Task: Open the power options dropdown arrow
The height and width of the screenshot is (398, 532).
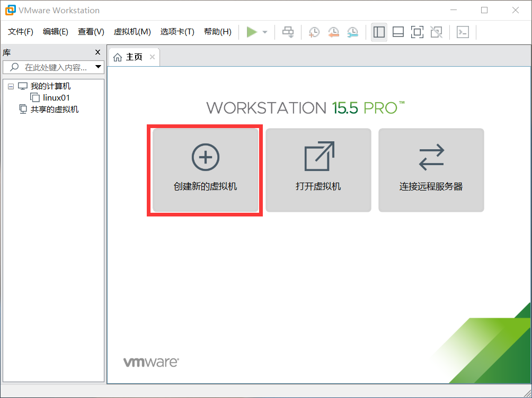Action: coord(264,32)
